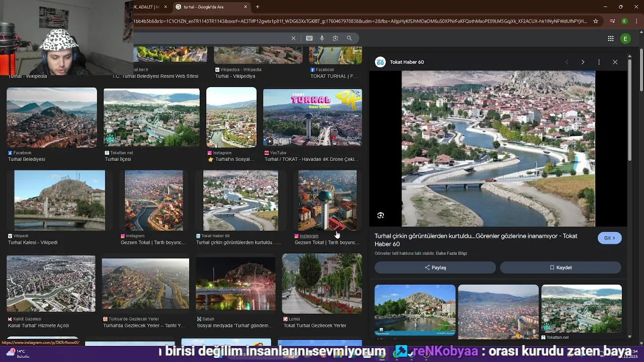Click the 'Kanal Turhal' Hizmete Açıldı caption
The width and height of the screenshot is (644, 362).
[x=38, y=326]
